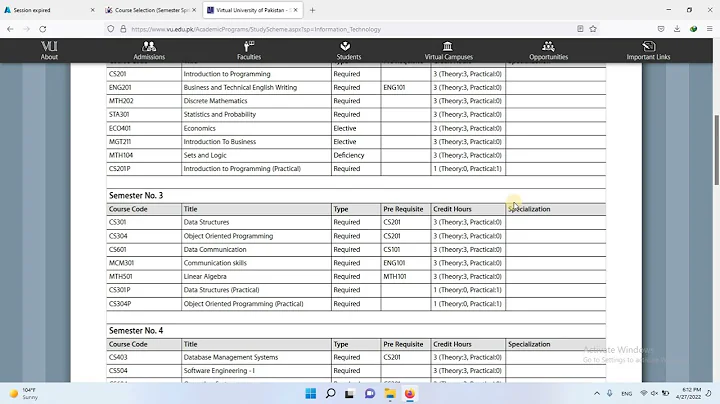Open the Admissions menu

149,50
